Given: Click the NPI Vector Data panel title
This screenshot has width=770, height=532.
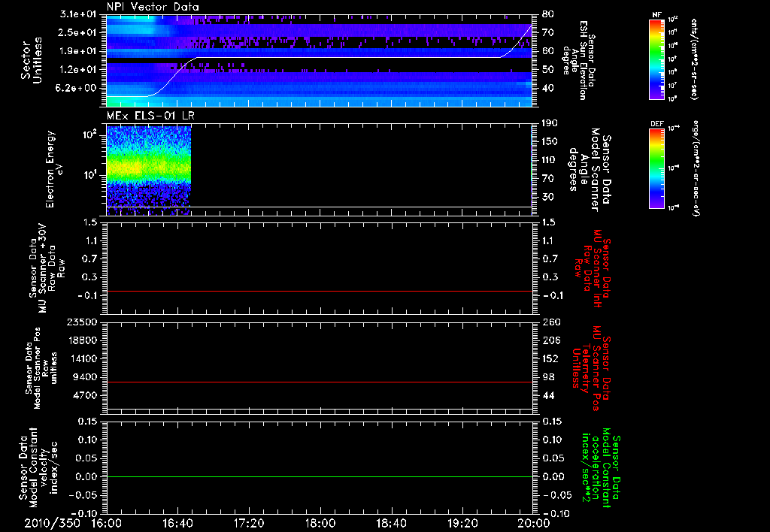Looking at the screenshot, I should coord(153,7).
